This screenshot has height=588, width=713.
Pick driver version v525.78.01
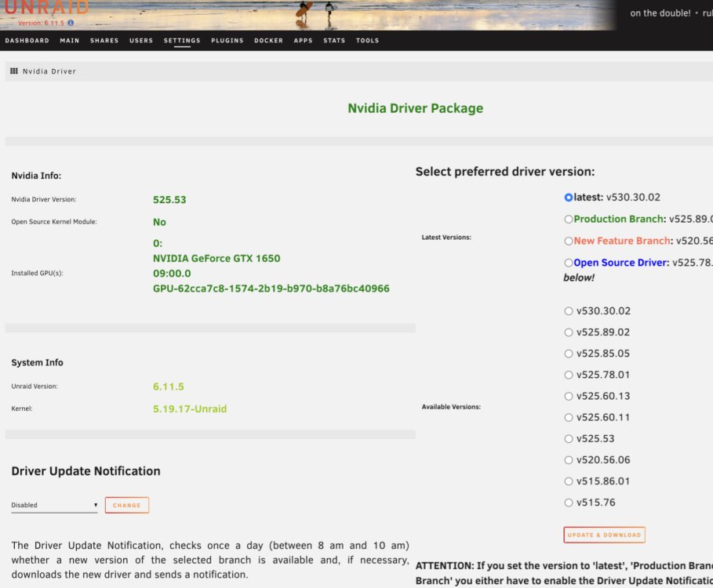coord(569,376)
